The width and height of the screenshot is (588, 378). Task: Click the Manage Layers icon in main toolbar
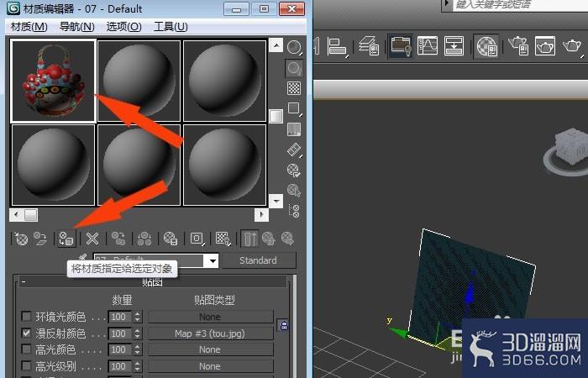pos(369,45)
